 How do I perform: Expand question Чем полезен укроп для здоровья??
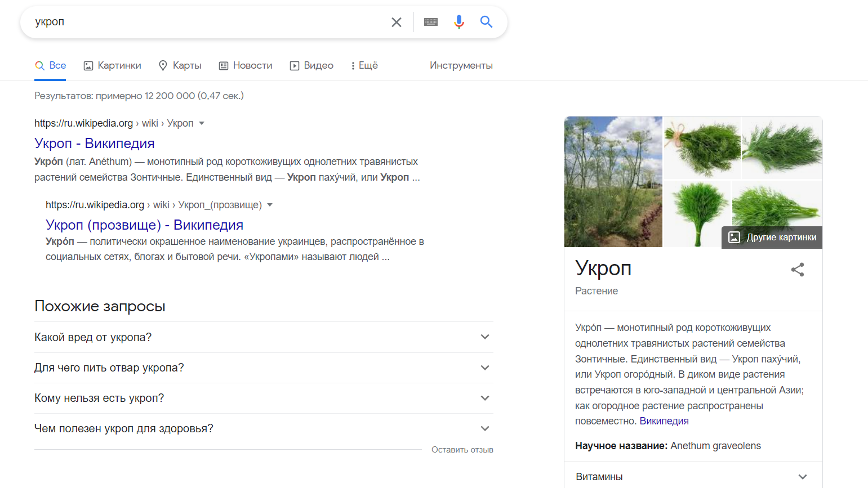(264, 428)
